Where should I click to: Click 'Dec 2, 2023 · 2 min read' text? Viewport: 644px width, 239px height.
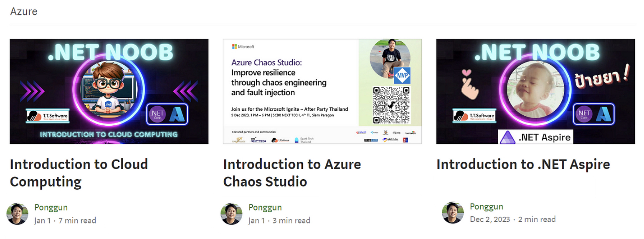pyautogui.click(x=513, y=219)
